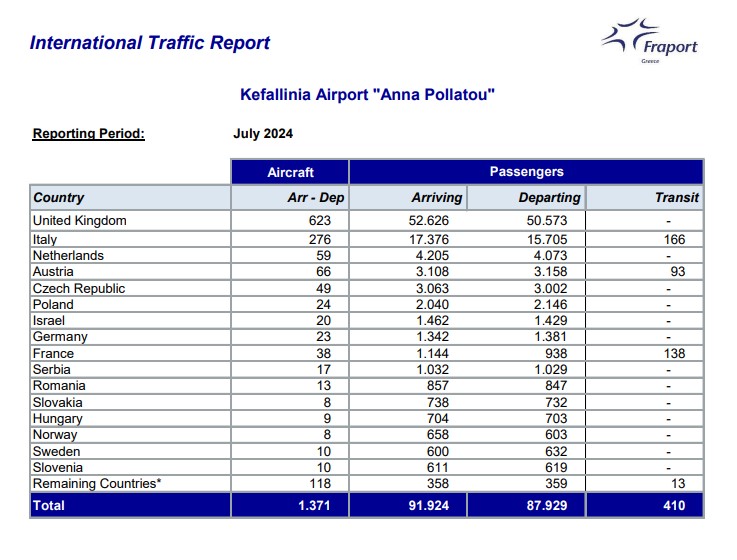Select the Kefallinia Airport "Anna Pollatou" heading
737x560 pixels.
(x=368, y=95)
